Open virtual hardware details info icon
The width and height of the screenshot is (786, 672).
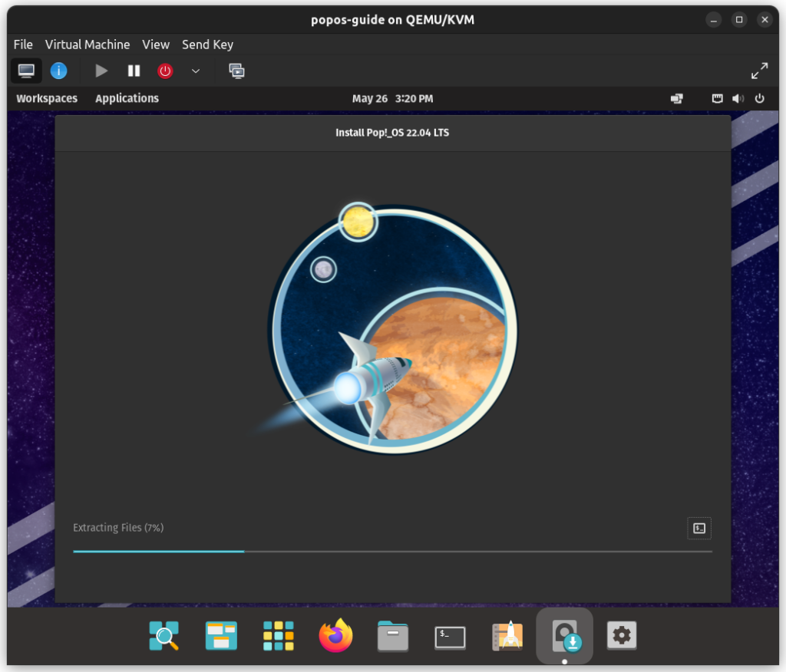point(58,71)
